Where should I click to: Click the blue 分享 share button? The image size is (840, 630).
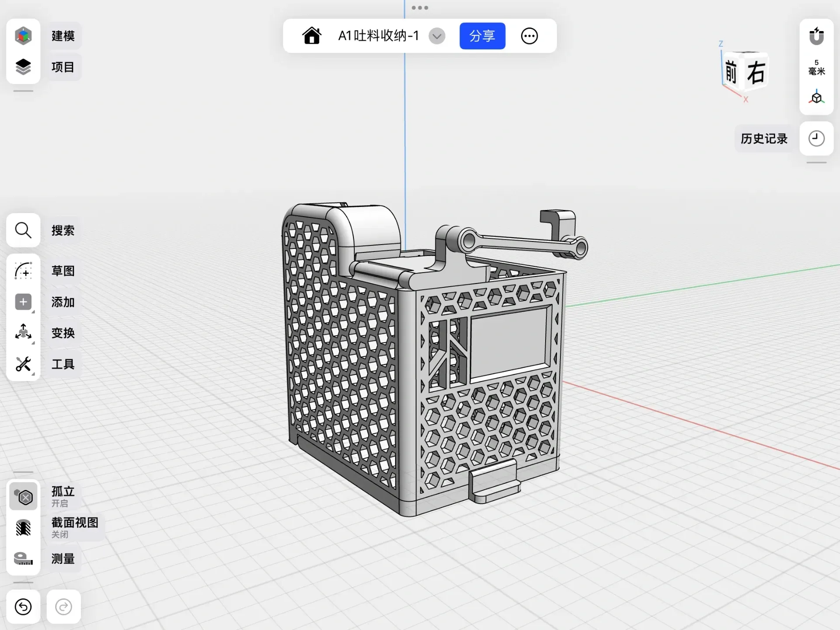[482, 36]
